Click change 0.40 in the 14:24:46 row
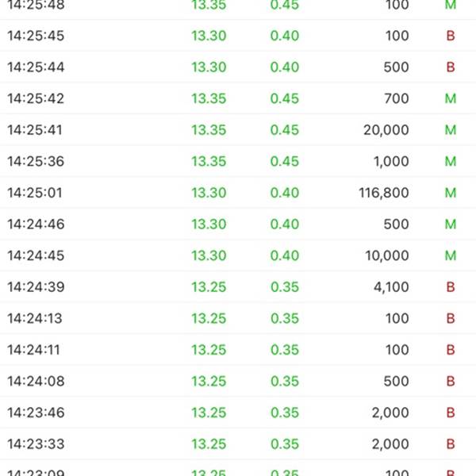The image size is (476, 476). pos(285,224)
